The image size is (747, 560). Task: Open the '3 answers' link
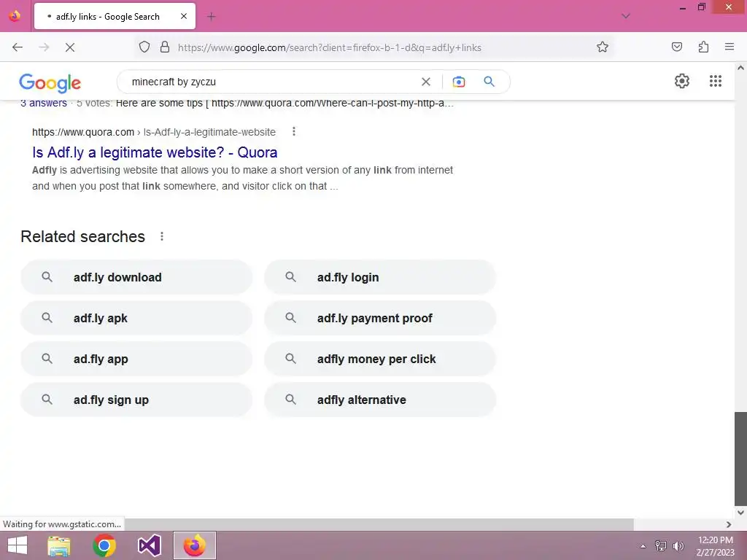point(44,104)
